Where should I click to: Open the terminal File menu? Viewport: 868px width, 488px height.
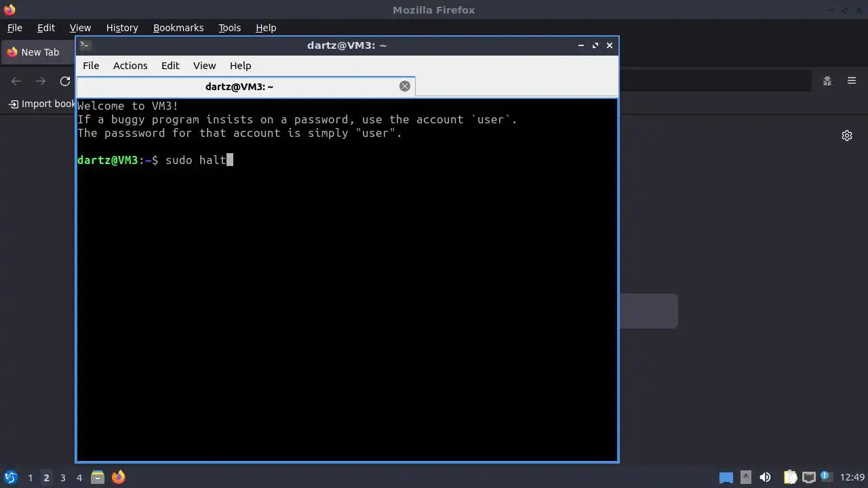pos(91,66)
